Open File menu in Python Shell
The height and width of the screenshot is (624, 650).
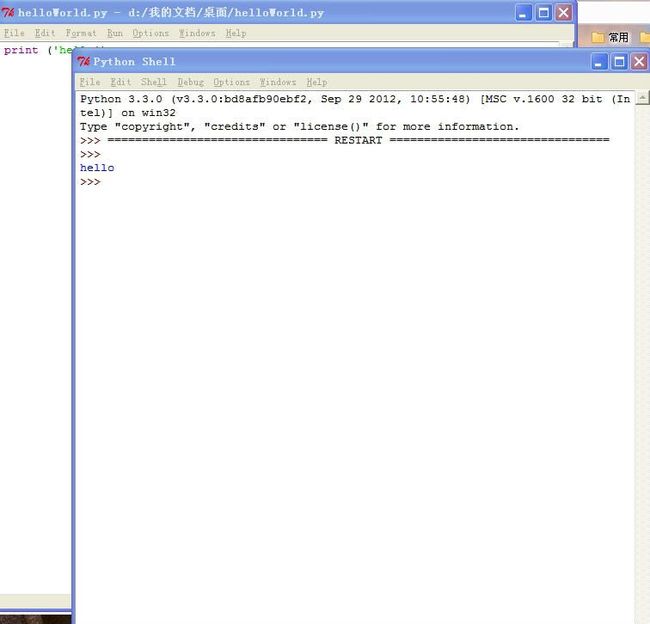90,82
